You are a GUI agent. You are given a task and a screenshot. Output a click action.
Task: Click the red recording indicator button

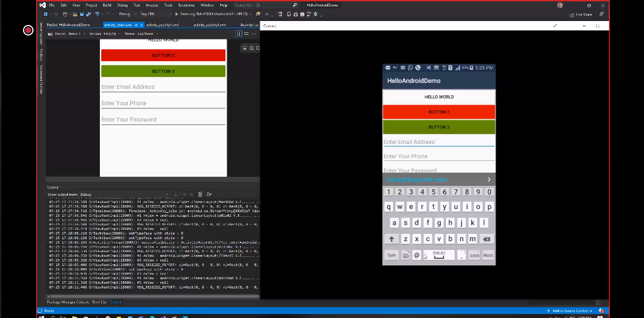coord(28,30)
